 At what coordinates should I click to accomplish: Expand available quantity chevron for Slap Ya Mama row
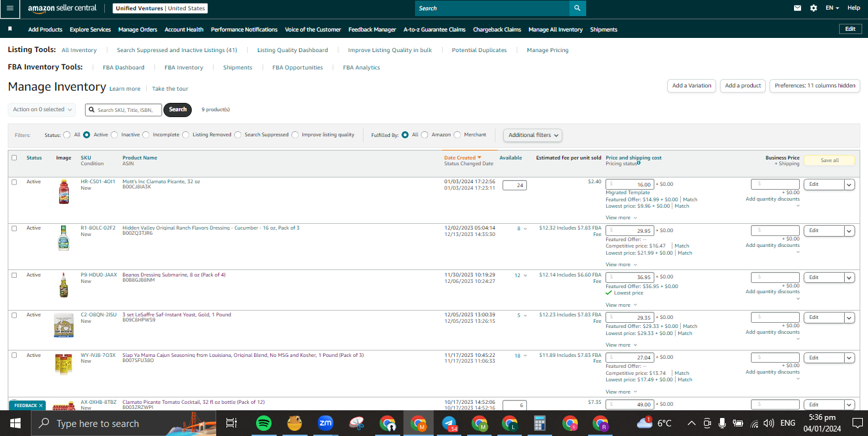click(526, 356)
